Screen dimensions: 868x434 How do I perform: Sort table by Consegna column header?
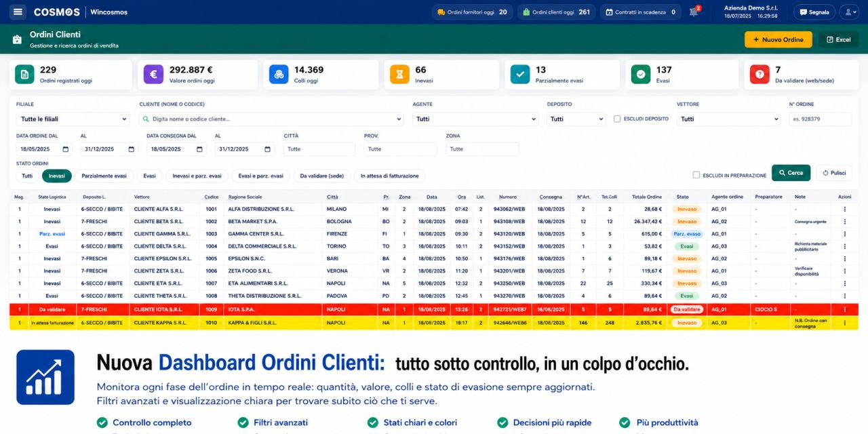(x=551, y=197)
